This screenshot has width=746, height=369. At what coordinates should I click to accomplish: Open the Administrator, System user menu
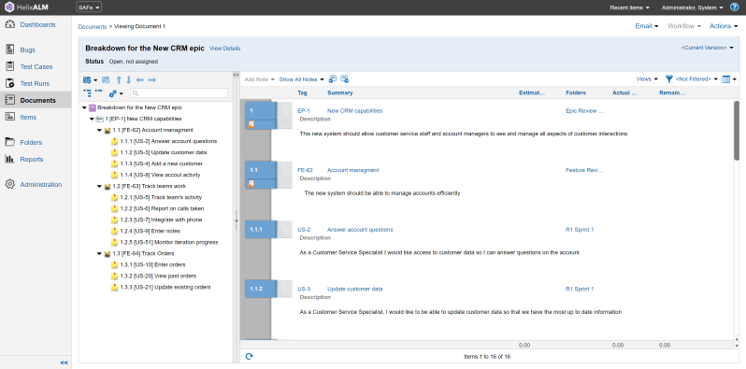coord(692,8)
